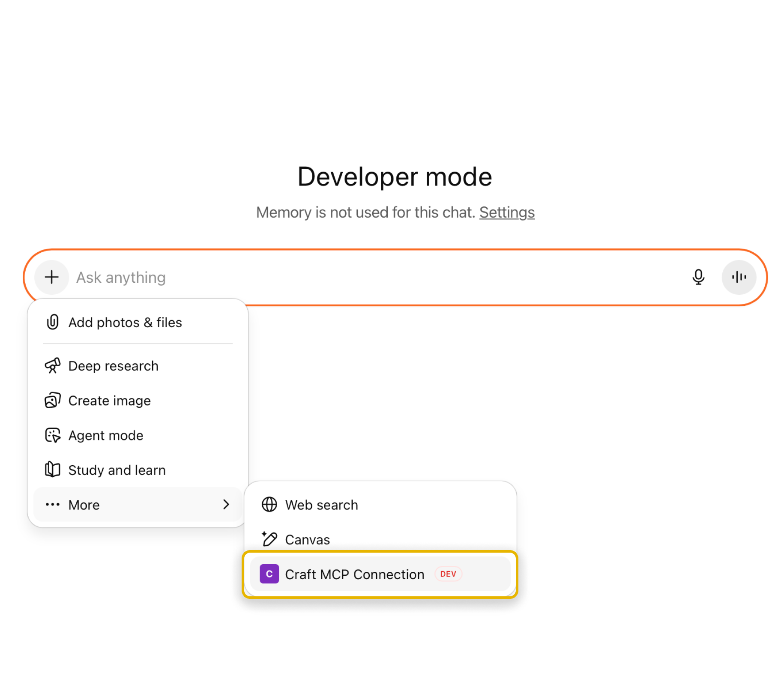Click the microphone dictation icon
Viewport: 784px width, 700px height.
(699, 277)
